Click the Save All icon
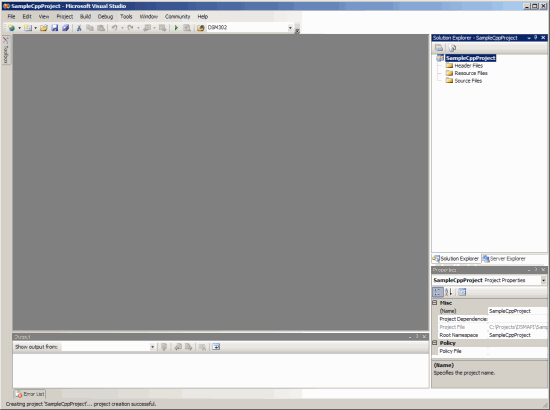 65,28
